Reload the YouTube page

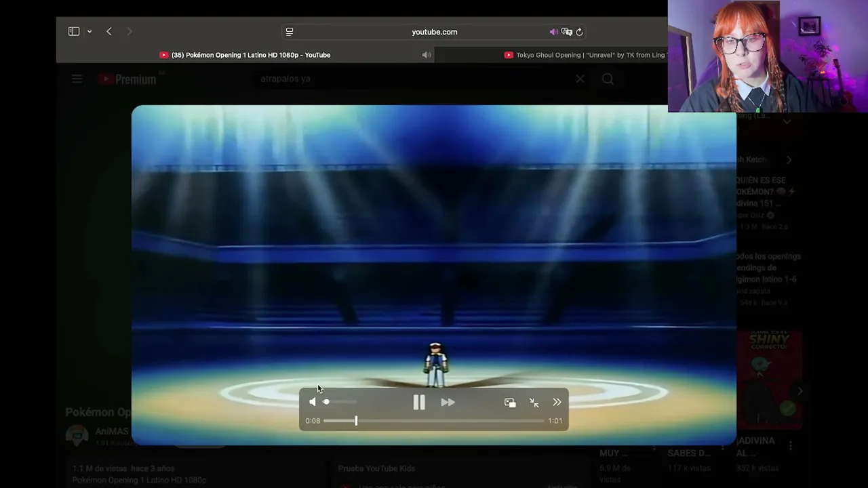point(579,32)
